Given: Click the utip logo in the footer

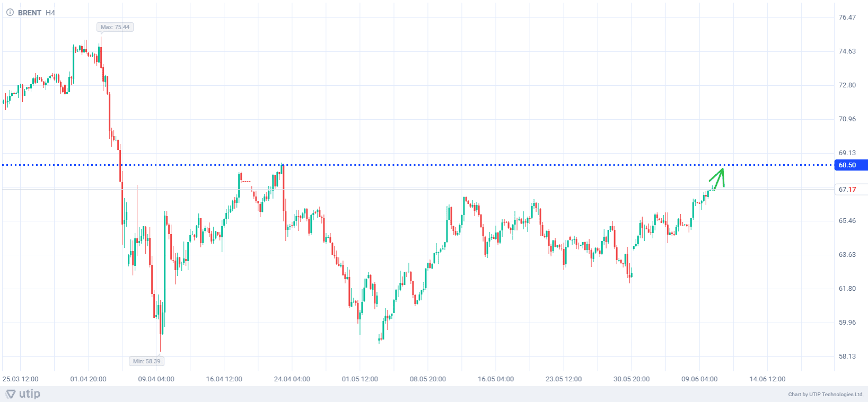Looking at the screenshot, I should coord(23,394).
